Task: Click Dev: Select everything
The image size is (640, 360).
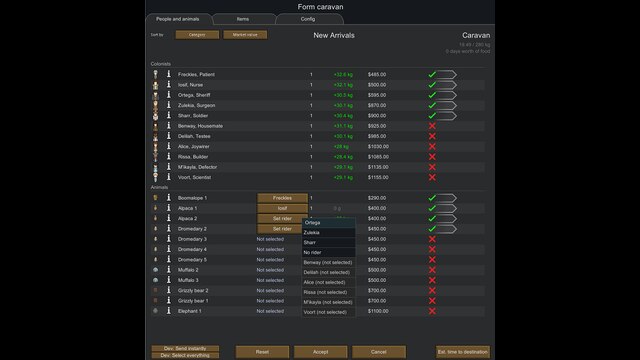Action: click(x=185, y=355)
